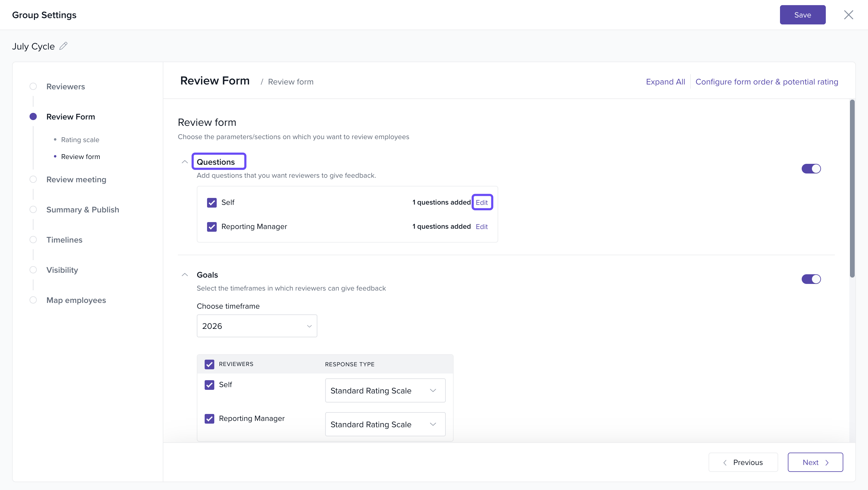Select the Timelines step circle
This screenshot has height=490, width=868.
(33, 240)
